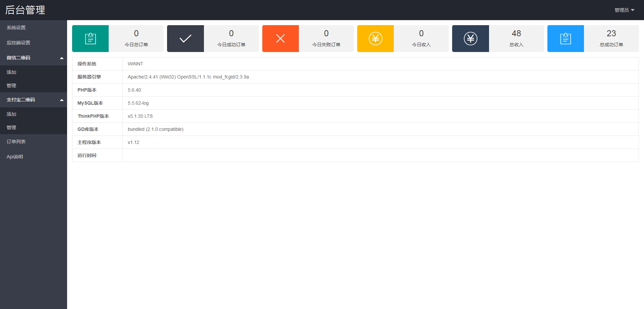Viewport: 644px width, 309px height.
Task: Click the yellow yen icon for 今日收入
Action: tap(375, 39)
